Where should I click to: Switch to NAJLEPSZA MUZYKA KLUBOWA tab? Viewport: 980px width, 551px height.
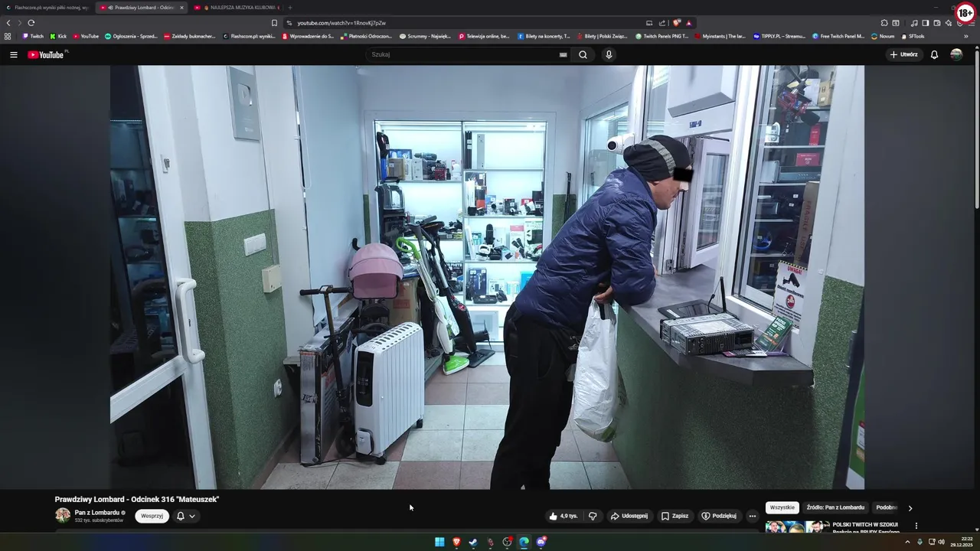239,8
